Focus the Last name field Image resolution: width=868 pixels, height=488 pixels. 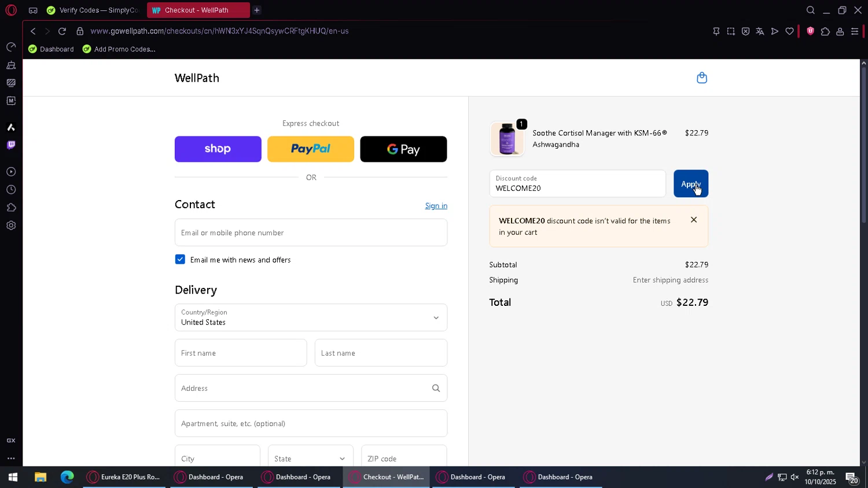click(381, 353)
